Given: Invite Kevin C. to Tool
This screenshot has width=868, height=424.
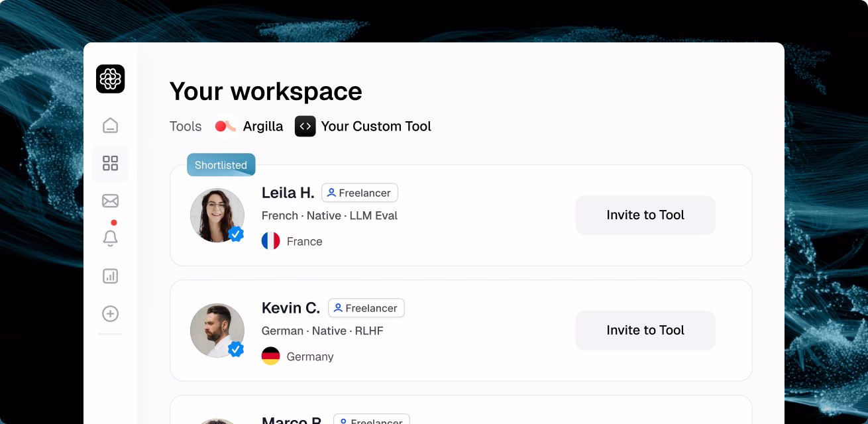Looking at the screenshot, I should (645, 330).
